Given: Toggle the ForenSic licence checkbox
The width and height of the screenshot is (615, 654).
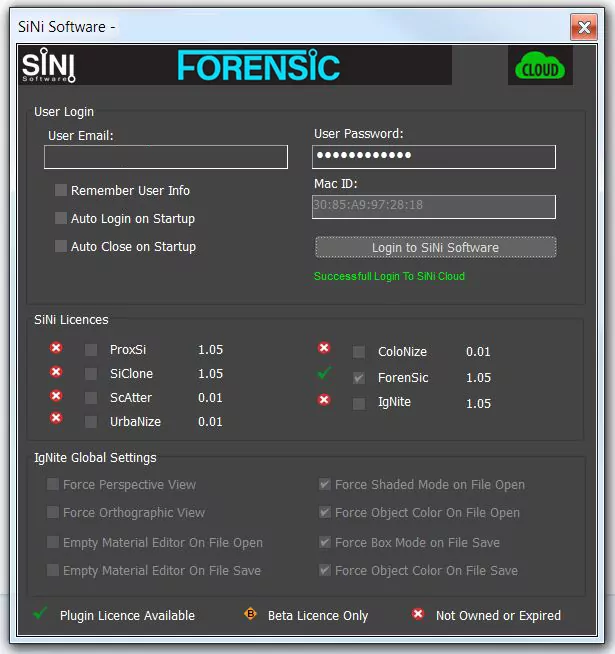Looking at the screenshot, I should pos(359,378).
